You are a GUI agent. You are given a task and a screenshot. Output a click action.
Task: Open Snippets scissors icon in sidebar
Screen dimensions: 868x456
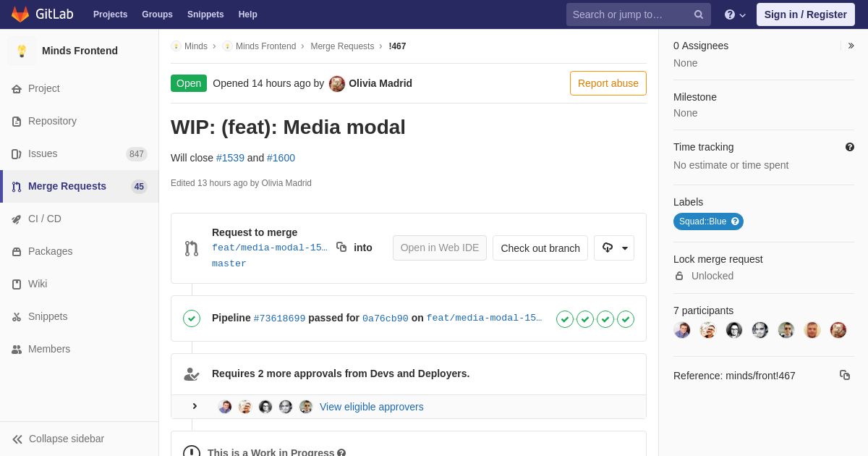pos(17,317)
